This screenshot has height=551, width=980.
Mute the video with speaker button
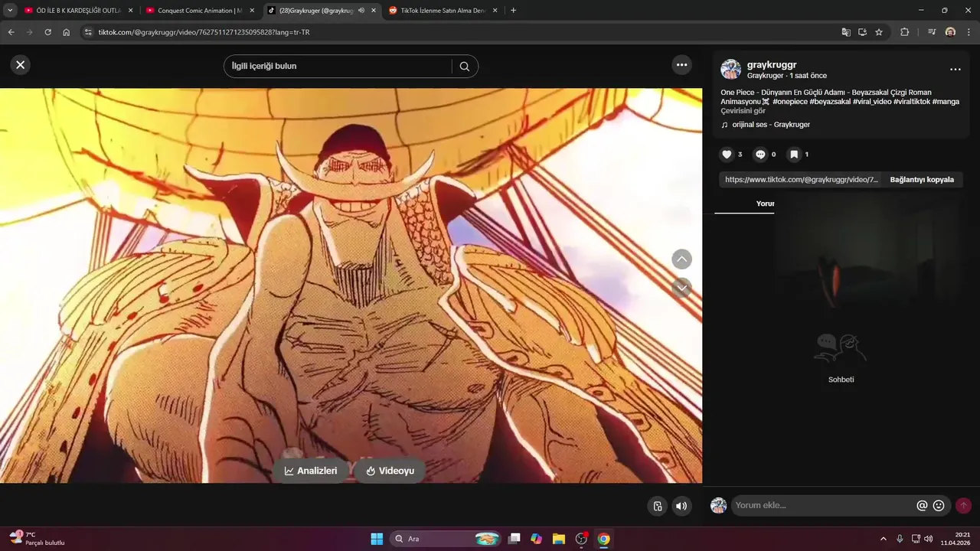[681, 506]
